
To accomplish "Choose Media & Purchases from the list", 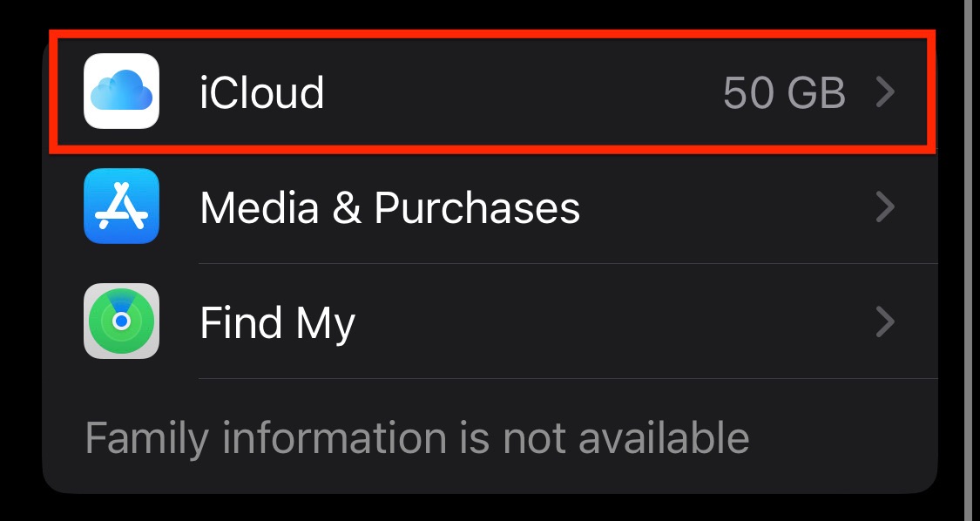I will 390,206.
